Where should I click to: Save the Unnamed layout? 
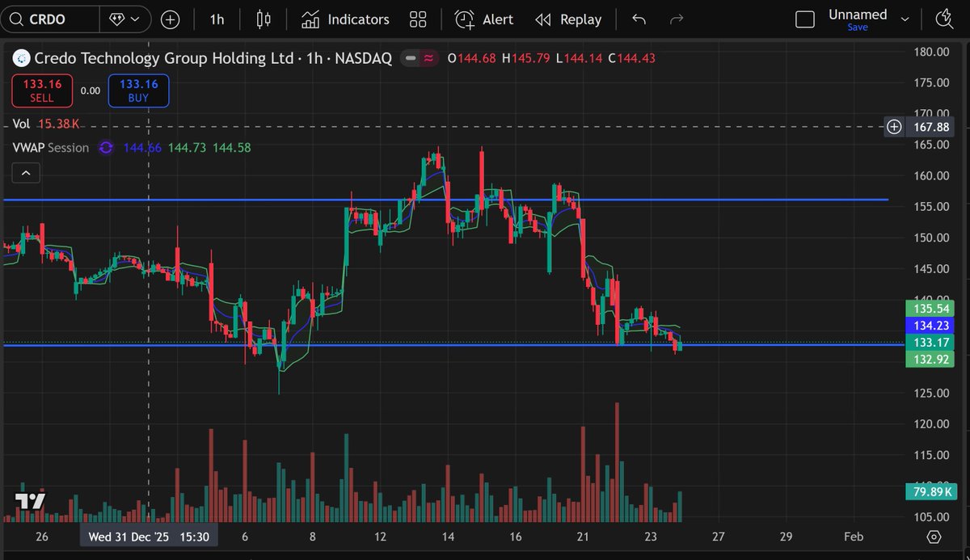tap(858, 27)
